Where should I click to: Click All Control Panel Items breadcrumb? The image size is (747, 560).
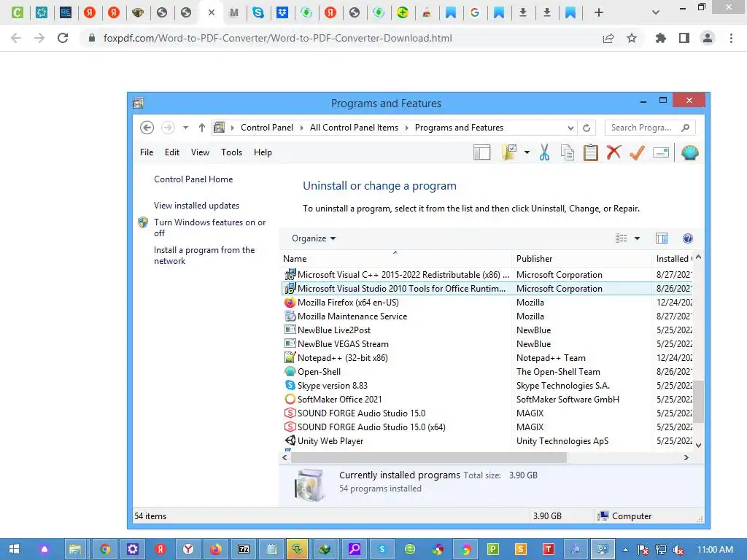(354, 128)
